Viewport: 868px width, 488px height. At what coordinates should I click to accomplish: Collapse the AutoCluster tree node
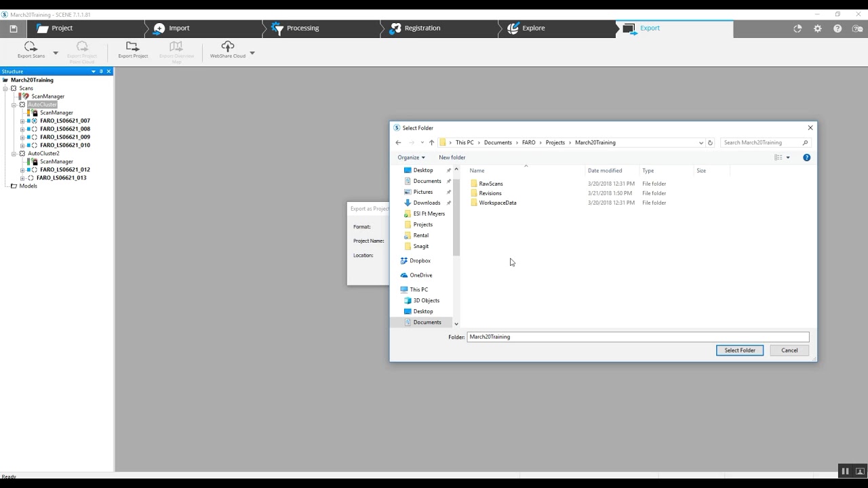(14, 104)
